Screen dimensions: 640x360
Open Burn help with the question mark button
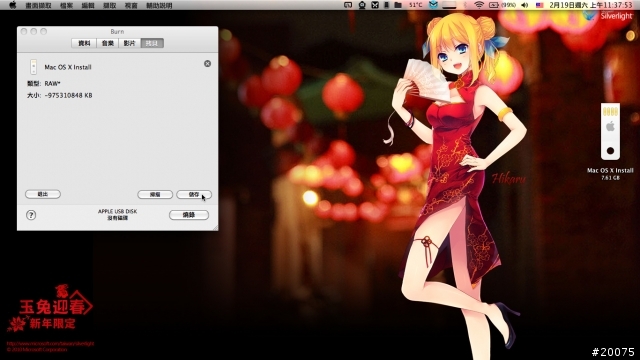31,215
